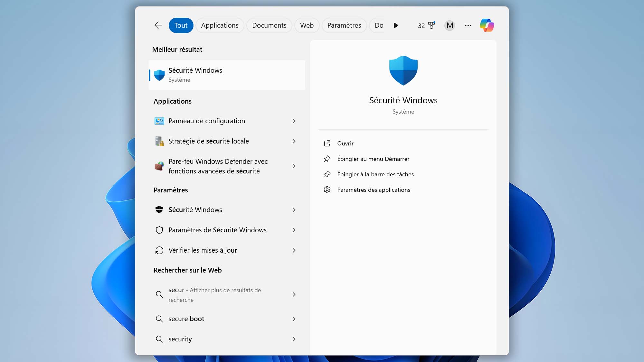Screen dimensions: 644x362
Task: Click the Panneau de configuration icon
Action: pos(159,121)
